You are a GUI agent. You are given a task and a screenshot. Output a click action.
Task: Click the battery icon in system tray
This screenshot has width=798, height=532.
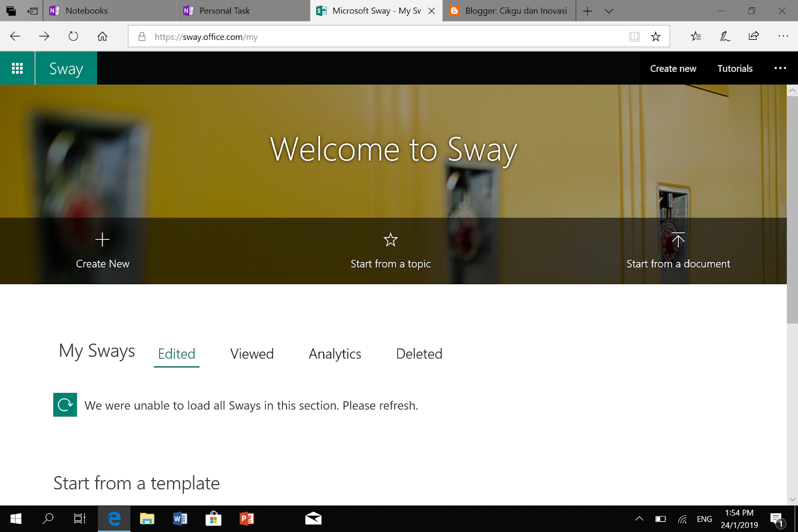660,519
